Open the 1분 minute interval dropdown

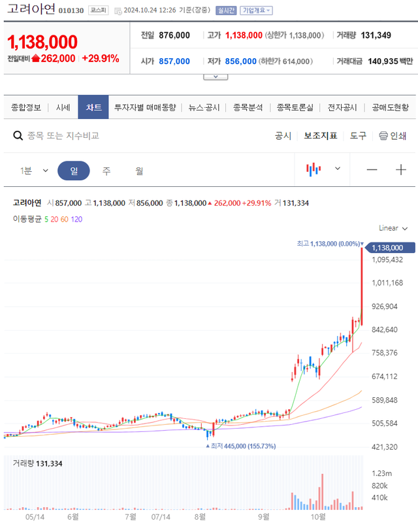(34, 171)
